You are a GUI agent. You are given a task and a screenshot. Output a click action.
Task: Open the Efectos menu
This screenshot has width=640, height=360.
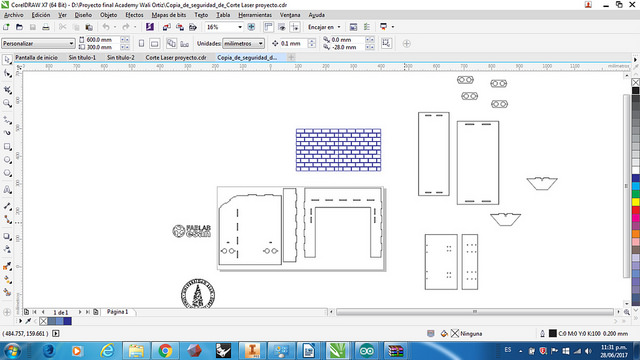tap(134, 15)
